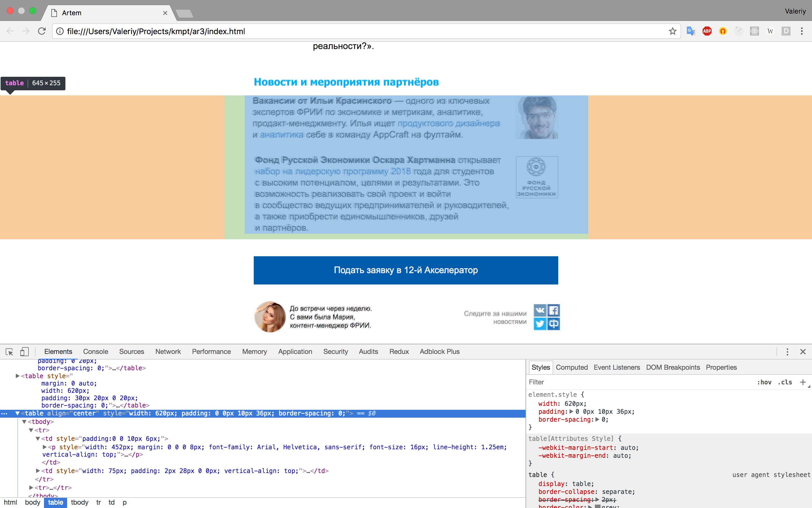
Task: Expand the collapsed second tr node
Action: [x=31, y=487]
